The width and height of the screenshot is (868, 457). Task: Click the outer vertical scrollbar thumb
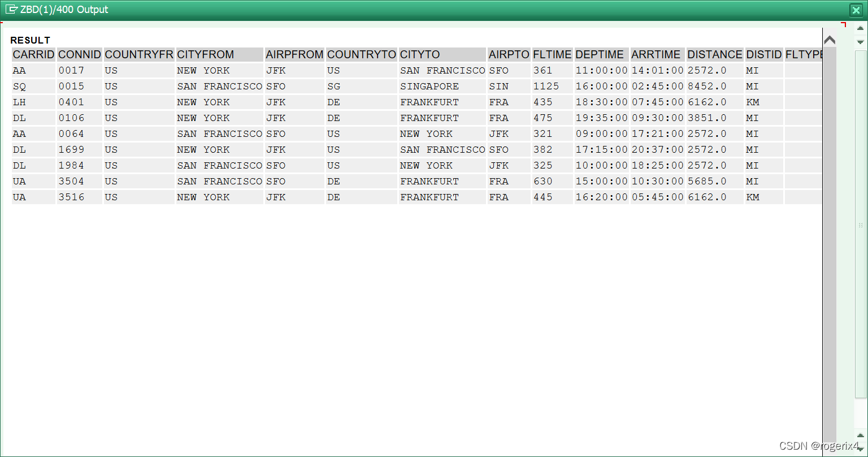point(861,225)
